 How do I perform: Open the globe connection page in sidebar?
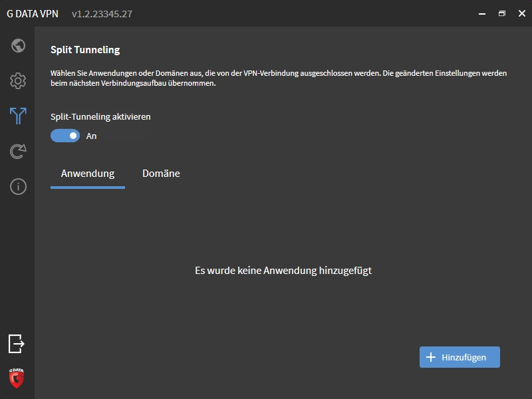point(18,45)
